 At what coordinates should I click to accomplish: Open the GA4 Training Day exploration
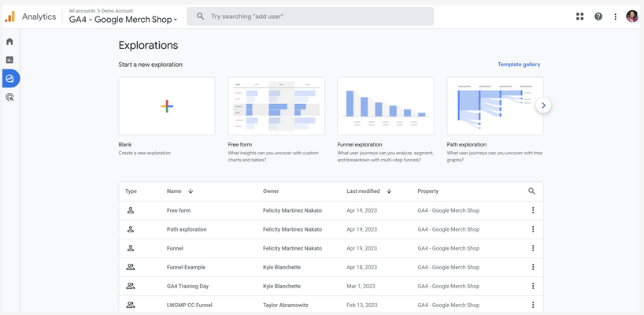click(187, 286)
